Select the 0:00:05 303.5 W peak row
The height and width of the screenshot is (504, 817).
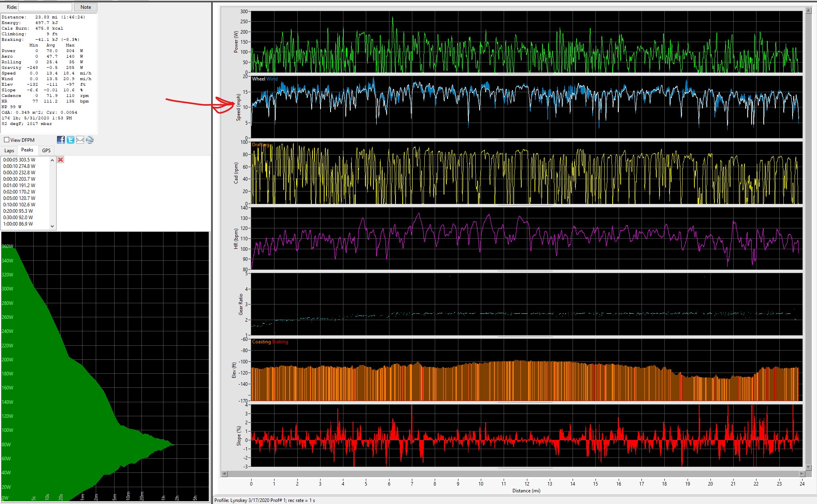[19, 160]
